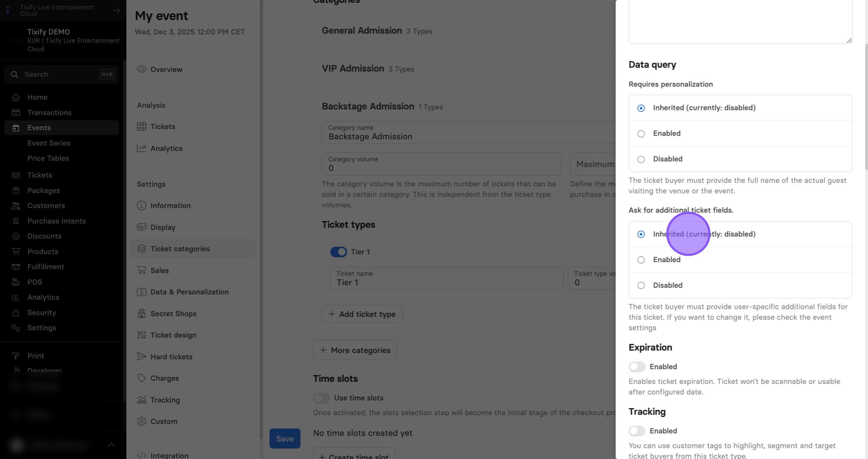Enable the Use time slots switch
This screenshot has height=459, width=868.
[x=321, y=398]
